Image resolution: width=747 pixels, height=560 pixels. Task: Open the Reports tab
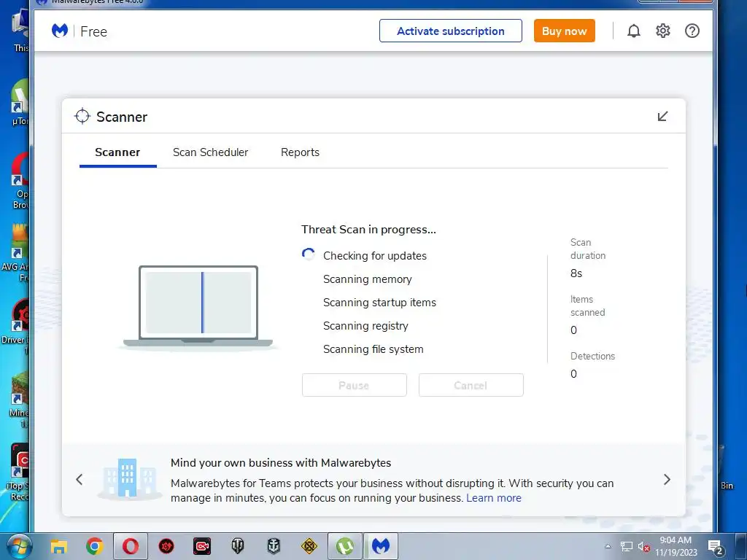click(300, 152)
